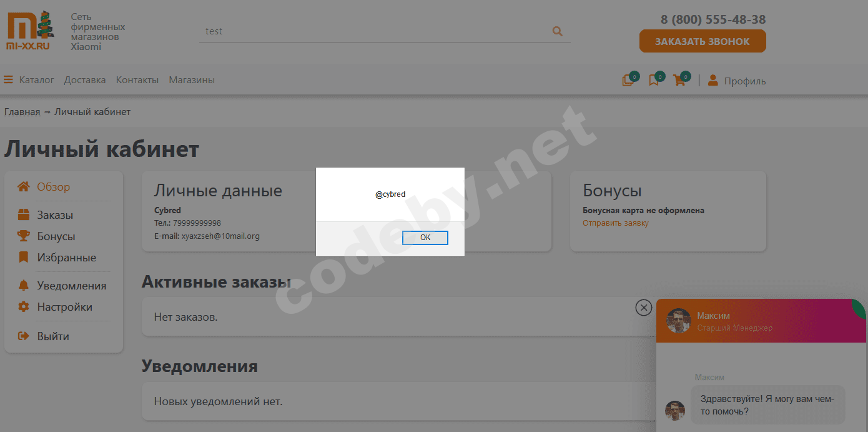The image size is (868, 432).
Task: Click Отправить заявку link in Бонусы
Action: [615, 223]
